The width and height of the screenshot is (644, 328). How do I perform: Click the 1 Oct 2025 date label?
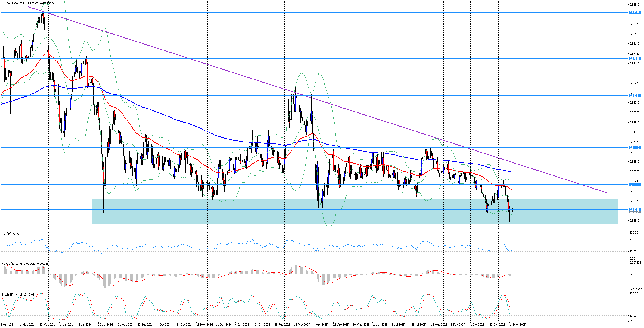click(477, 324)
